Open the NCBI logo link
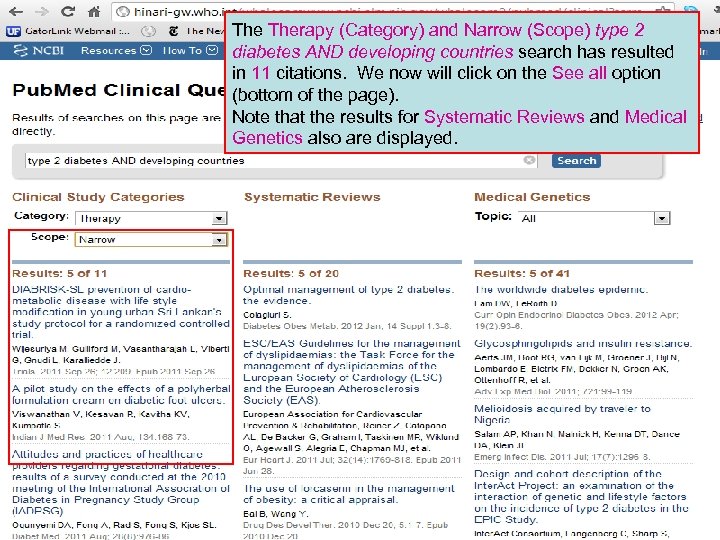The height and width of the screenshot is (540, 720). tap(39, 51)
